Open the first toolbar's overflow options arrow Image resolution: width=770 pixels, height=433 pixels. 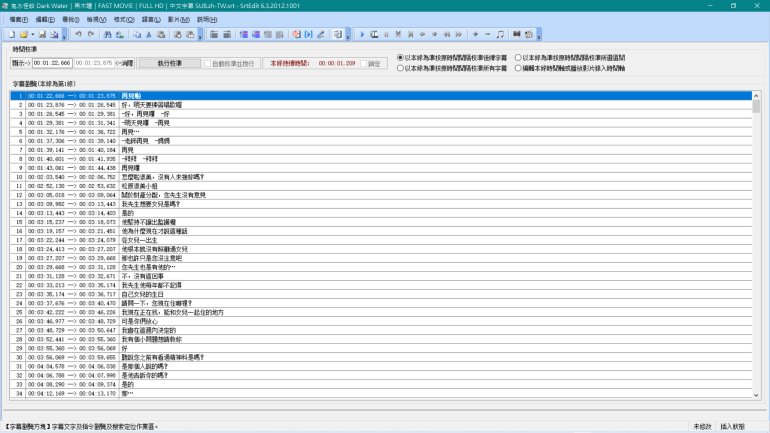[64, 34]
